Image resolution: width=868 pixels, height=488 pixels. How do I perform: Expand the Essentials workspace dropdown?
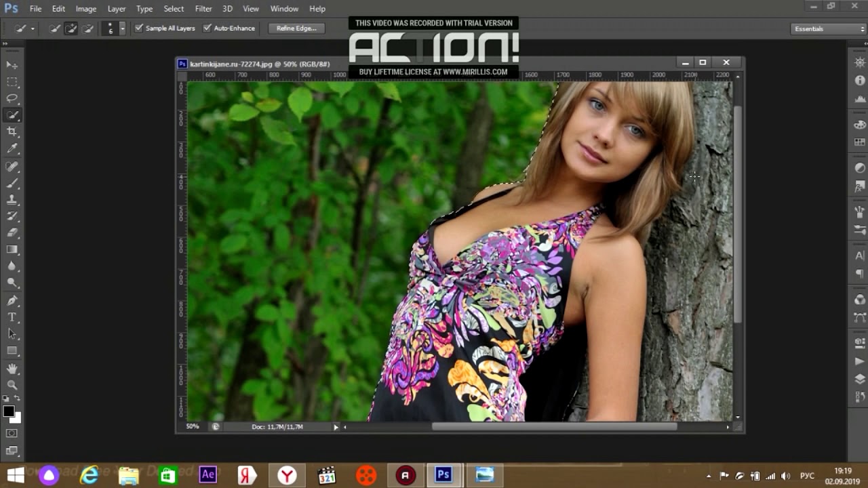(828, 28)
